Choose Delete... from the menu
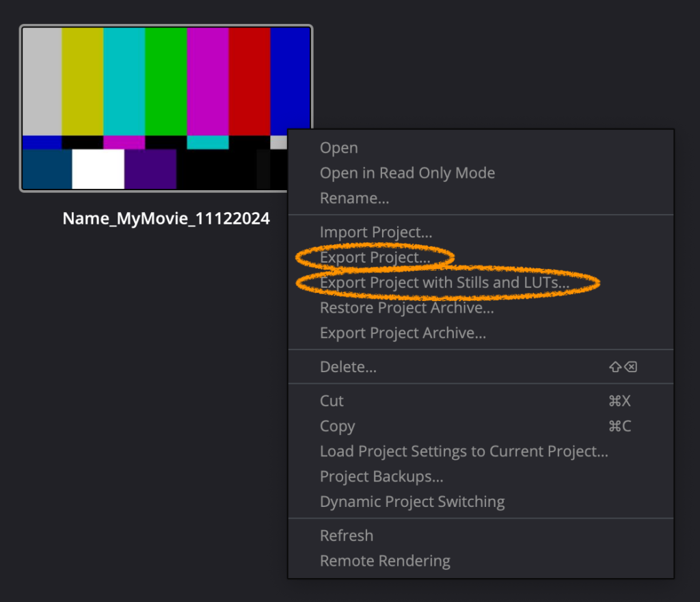Viewport: 700px width, 602px height. tap(348, 367)
